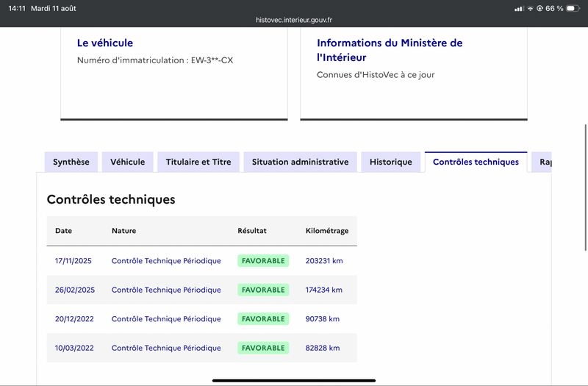Click the 203231 km mileage value
Image resolution: width=588 pixels, height=386 pixels.
(324, 261)
